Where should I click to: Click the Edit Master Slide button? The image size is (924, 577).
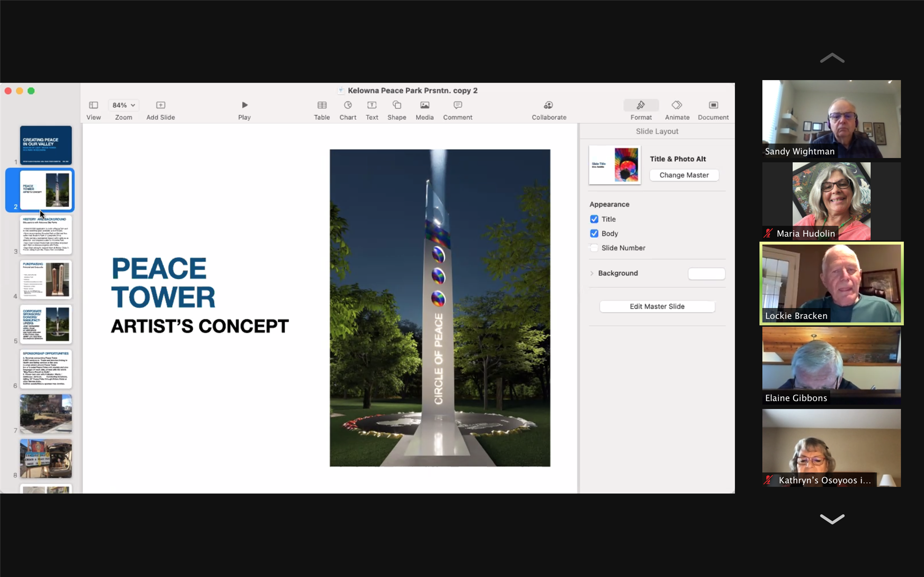657,306
